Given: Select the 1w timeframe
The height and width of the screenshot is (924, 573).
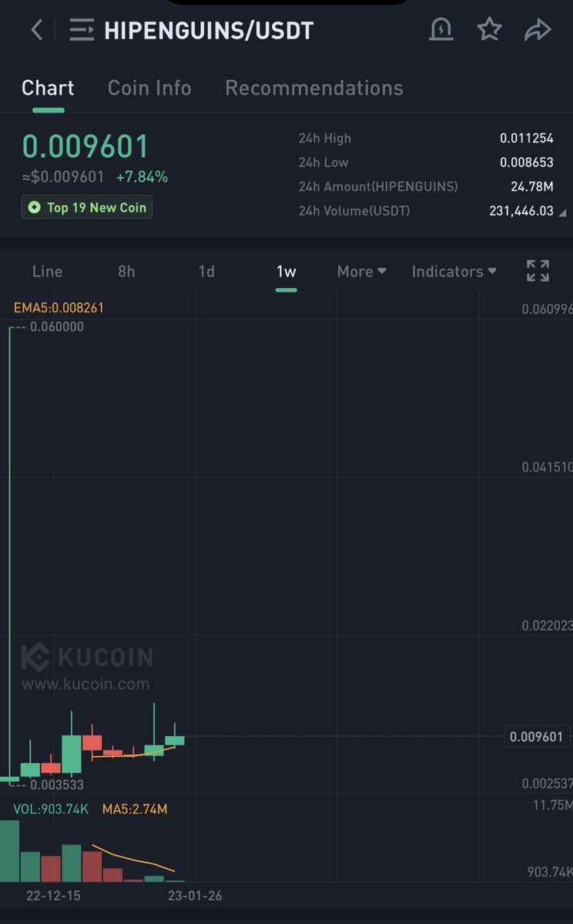Looking at the screenshot, I should click(286, 271).
